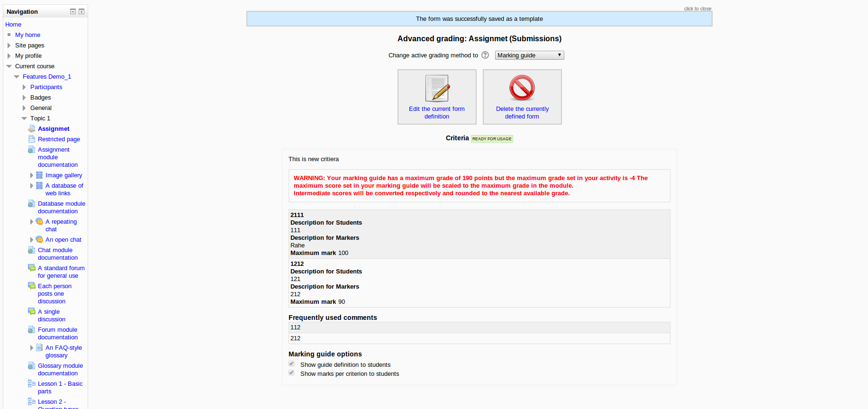Click Delete the currently defined form
868x409 pixels.
click(522, 112)
